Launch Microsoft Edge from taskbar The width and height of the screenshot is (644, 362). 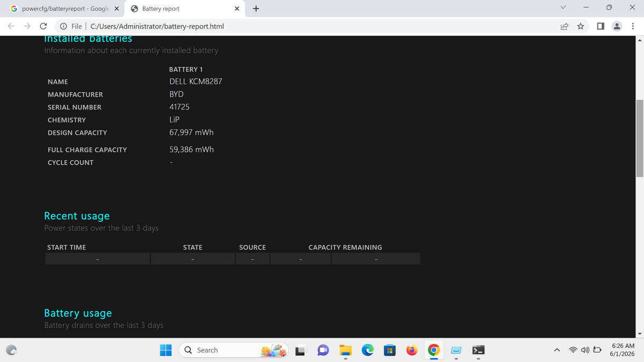tap(368, 350)
